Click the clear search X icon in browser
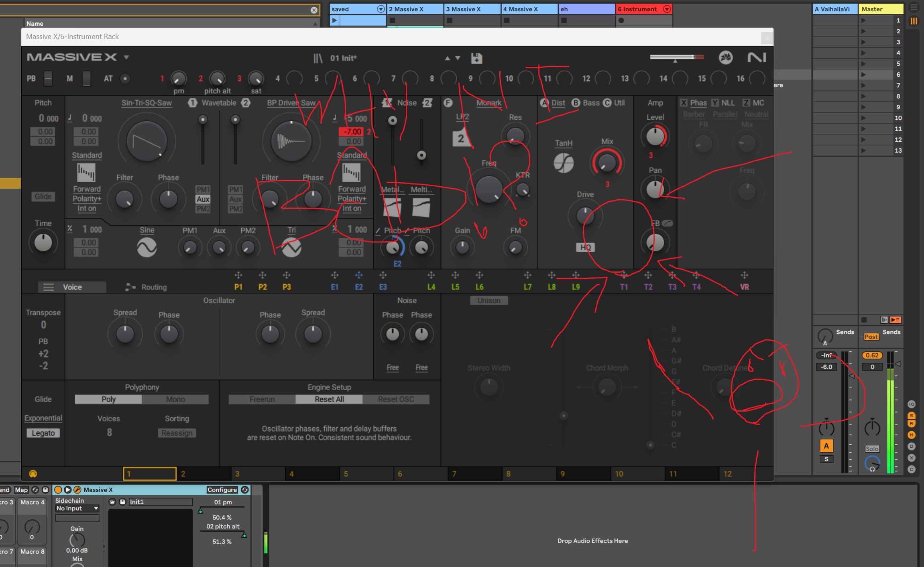This screenshot has width=924, height=567. click(x=314, y=10)
